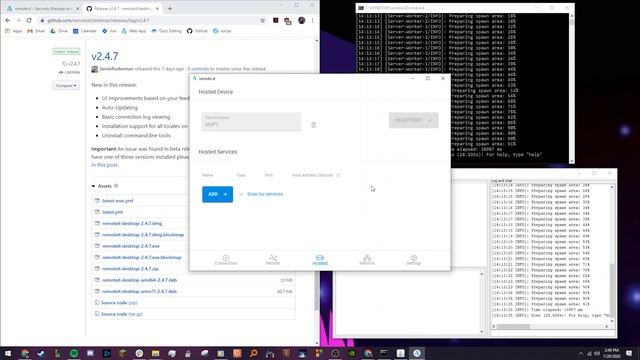Click the server log horizontal scrollbar
The width and height of the screenshot is (640, 360).
(x=551, y=327)
